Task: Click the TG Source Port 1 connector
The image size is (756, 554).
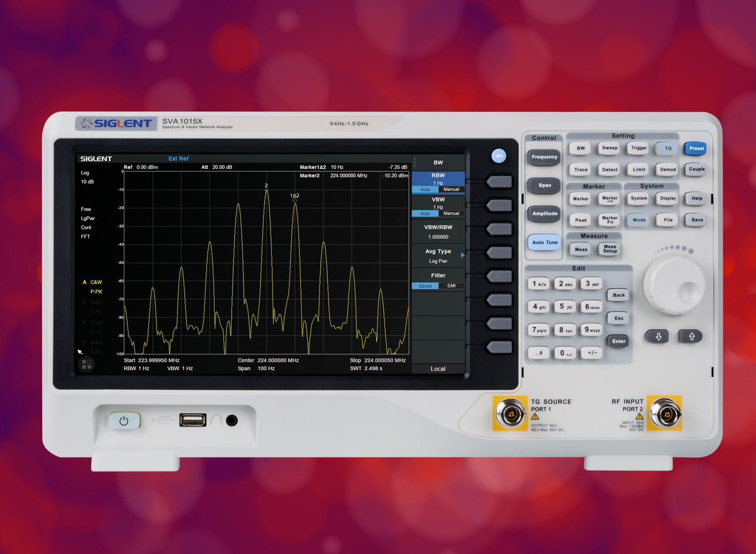Action: 510,413
